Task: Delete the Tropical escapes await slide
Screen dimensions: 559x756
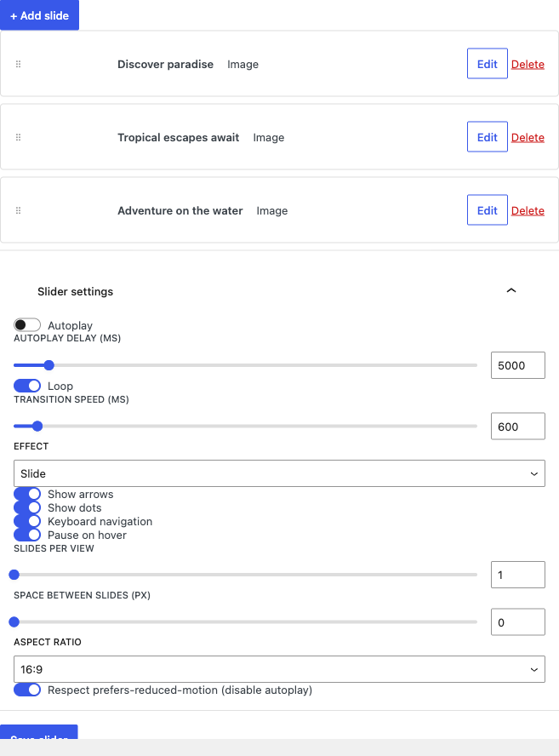Action: click(528, 137)
